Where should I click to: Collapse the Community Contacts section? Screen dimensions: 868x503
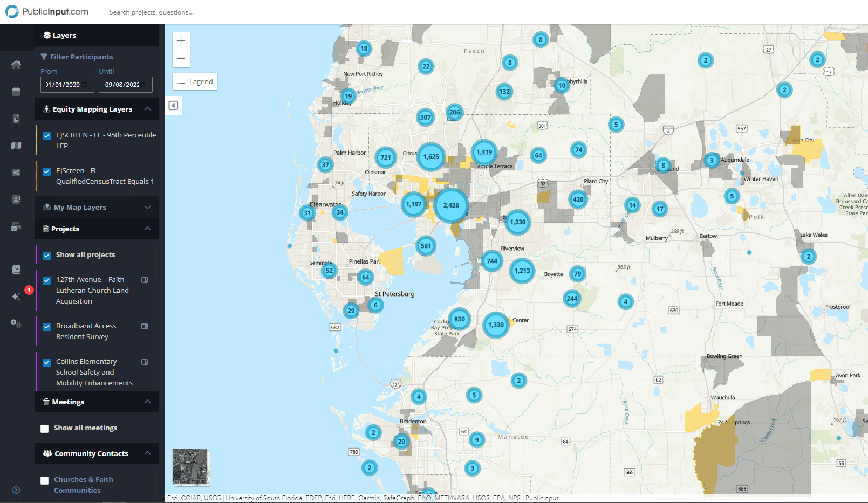[x=147, y=453]
